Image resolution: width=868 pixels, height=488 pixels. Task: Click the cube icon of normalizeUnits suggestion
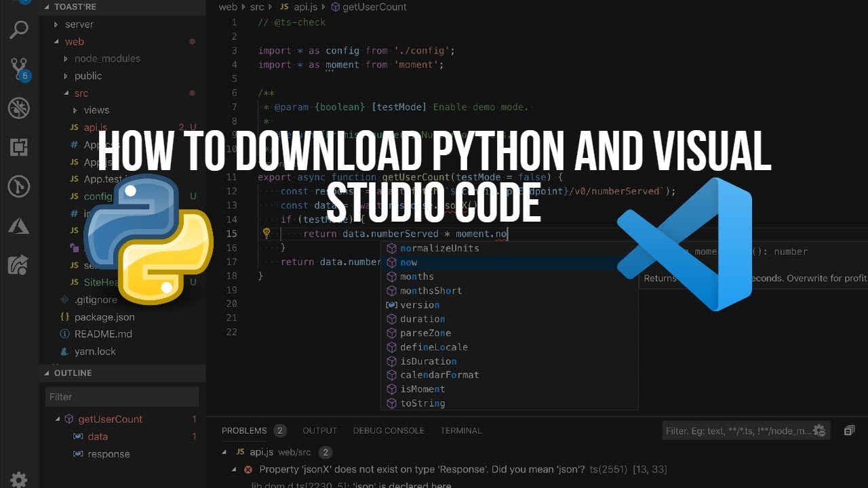[x=391, y=248]
